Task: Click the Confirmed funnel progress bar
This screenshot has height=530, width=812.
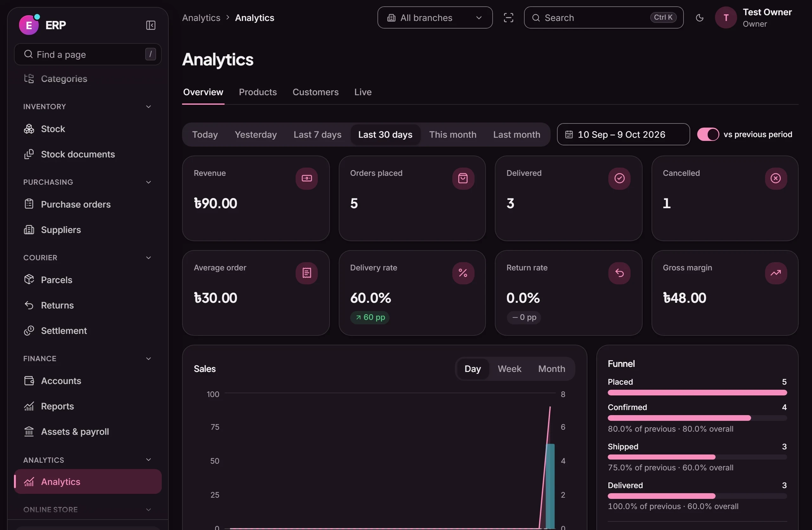Action: (697, 418)
